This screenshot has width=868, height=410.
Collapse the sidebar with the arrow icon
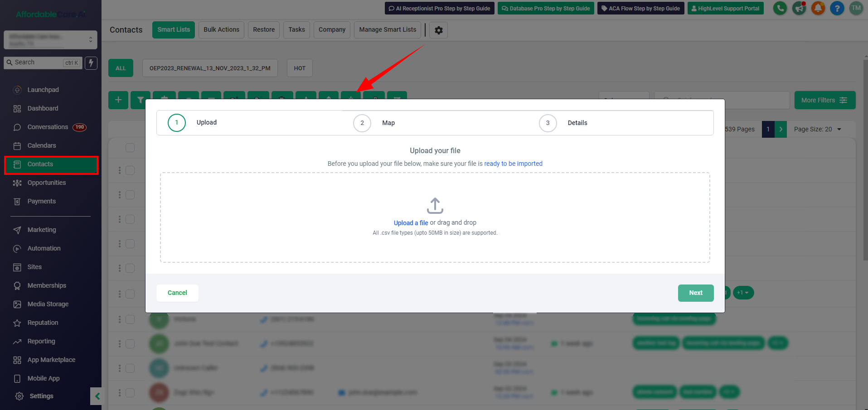[x=97, y=396]
